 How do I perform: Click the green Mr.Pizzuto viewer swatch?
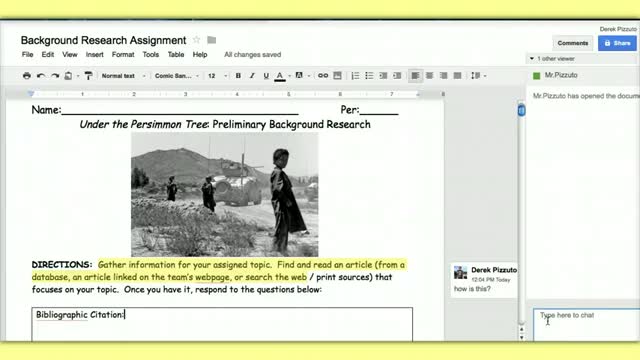[x=537, y=76]
